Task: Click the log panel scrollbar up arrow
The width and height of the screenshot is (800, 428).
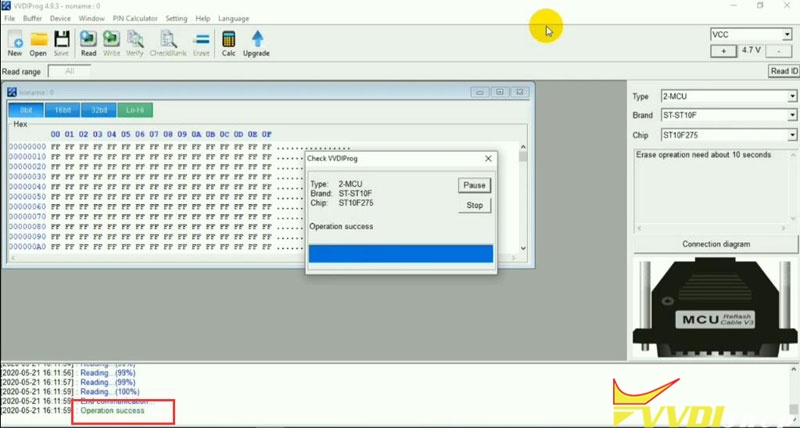Action: [794, 369]
